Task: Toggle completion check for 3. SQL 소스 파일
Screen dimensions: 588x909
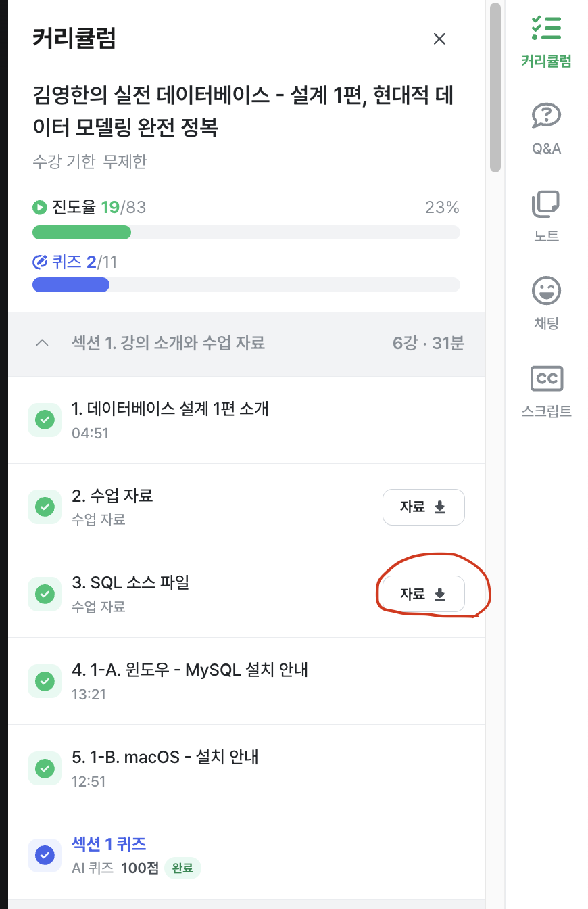Action: (45, 594)
